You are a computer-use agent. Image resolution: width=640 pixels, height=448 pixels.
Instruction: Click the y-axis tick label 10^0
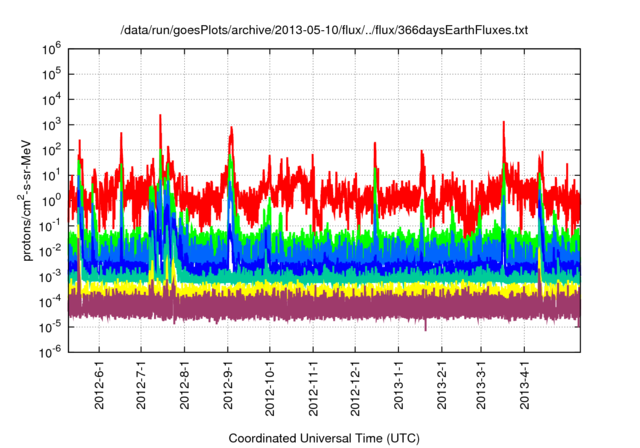click(53, 199)
